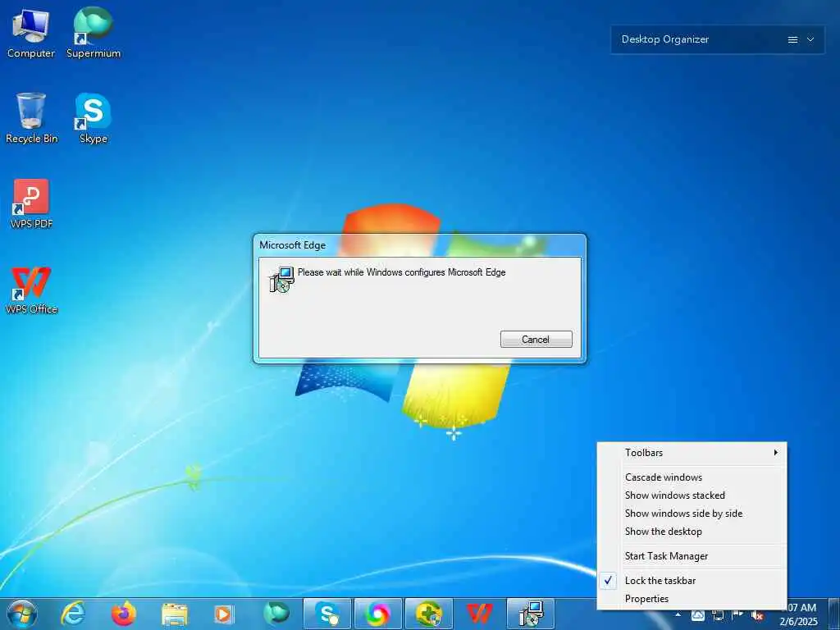Click the installer icon in Edge dialog

coord(281,279)
